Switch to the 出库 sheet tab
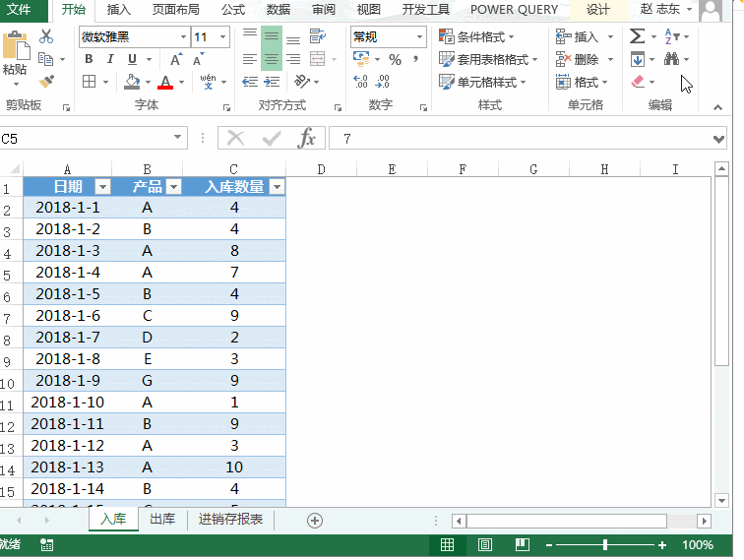744x560 pixels. pos(162,520)
